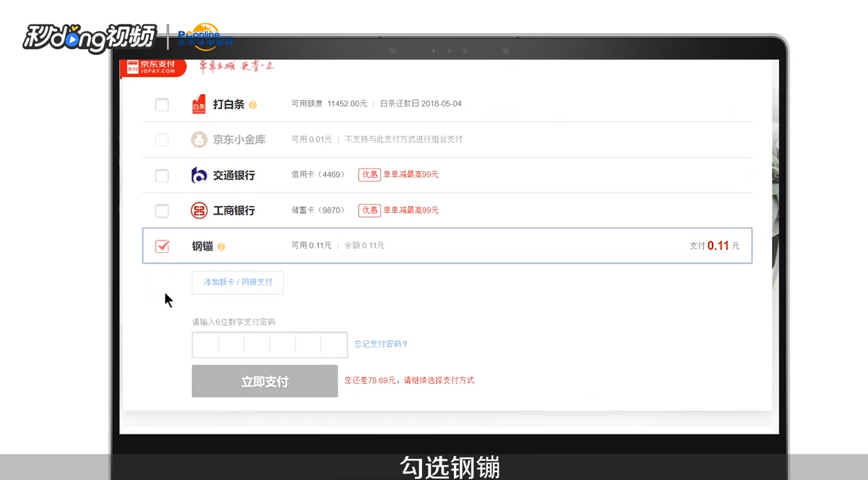Click the 优惠 tag on 工商银行 row
The height and width of the screenshot is (480, 868).
pos(369,210)
